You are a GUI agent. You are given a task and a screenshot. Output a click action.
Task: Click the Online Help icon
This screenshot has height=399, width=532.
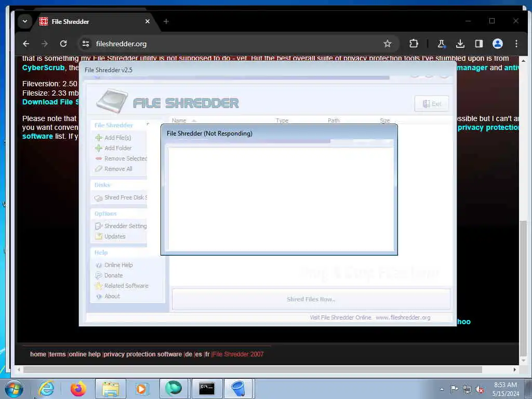pyautogui.click(x=99, y=265)
